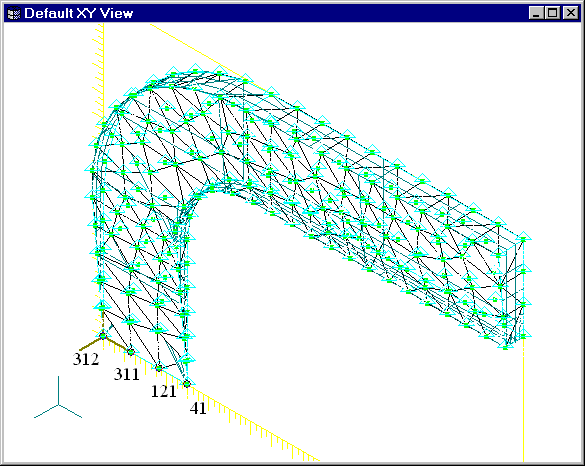Close the Default XY View window
Image resolution: width=585 pixels, height=466 pixels.
click(571, 13)
